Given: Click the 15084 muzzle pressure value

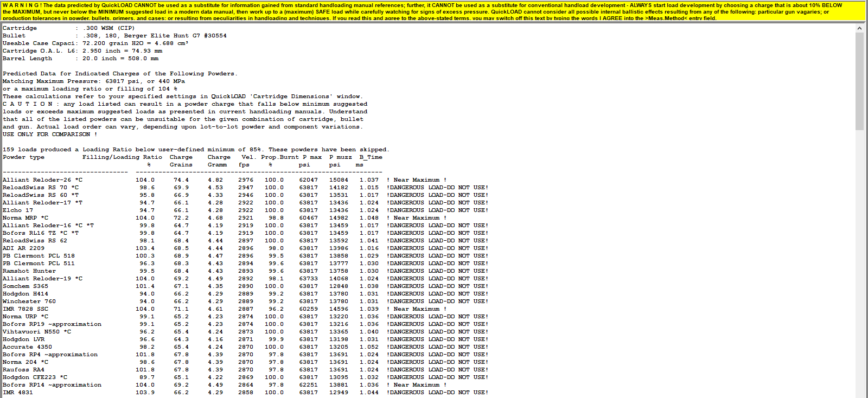Looking at the screenshot, I should tap(339, 180).
